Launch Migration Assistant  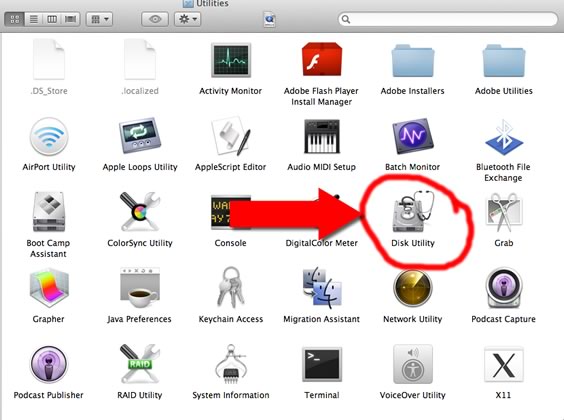(x=321, y=288)
